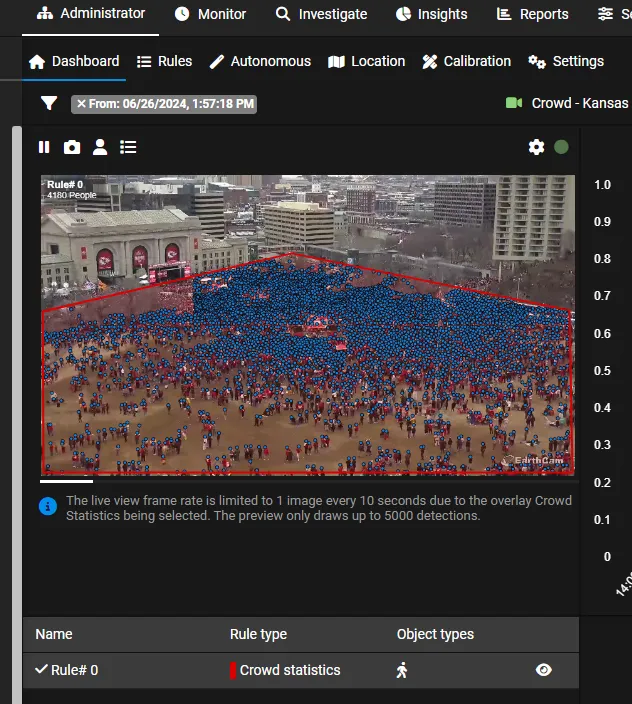Click the filter funnel icon
The image size is (632, 704).
[x=49, y=103]
